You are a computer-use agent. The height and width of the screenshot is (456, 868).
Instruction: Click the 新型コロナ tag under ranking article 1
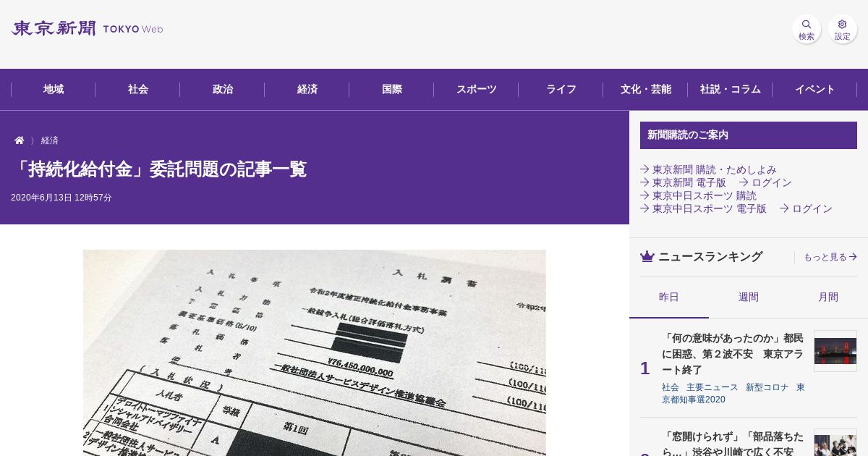(x=767, y=387)
